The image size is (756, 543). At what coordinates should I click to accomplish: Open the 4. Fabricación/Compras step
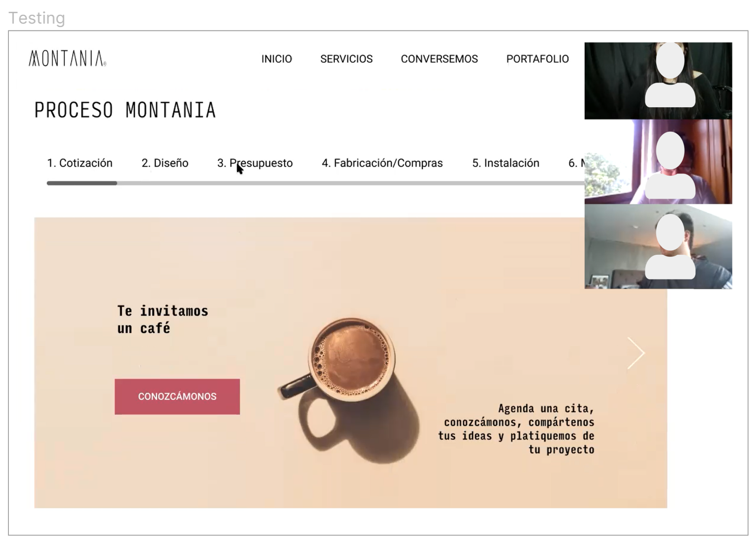pos(382,163)
